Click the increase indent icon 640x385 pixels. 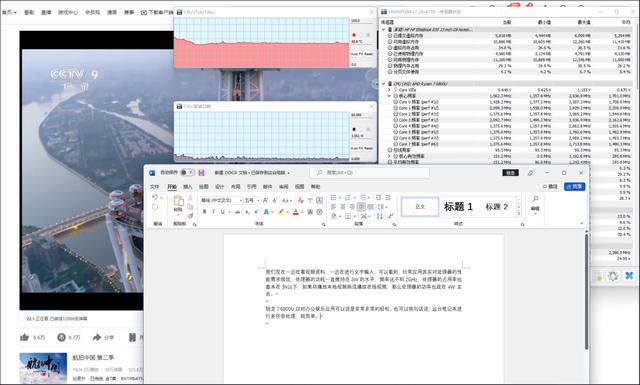click(388, 197)
